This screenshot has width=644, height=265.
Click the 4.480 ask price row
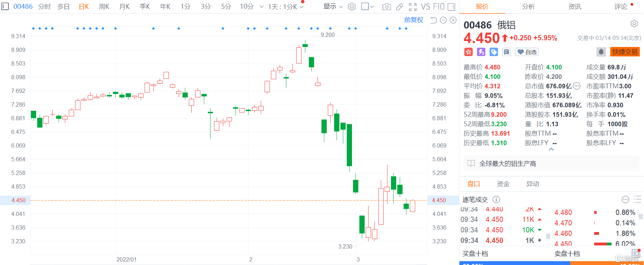[595, 212]
